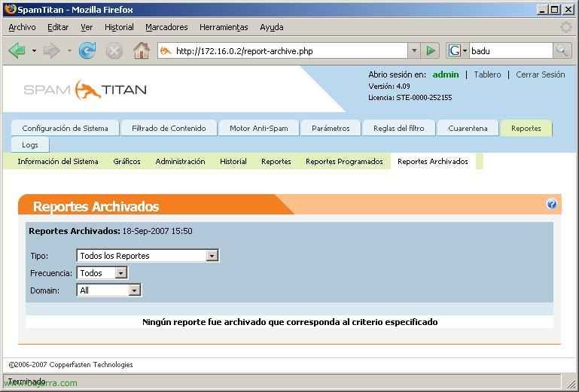Image resolution: width=579 pixels, height=392 pixels.
Task: Open the Filtrado de Contenido tab
Action: tap(169, 128)
